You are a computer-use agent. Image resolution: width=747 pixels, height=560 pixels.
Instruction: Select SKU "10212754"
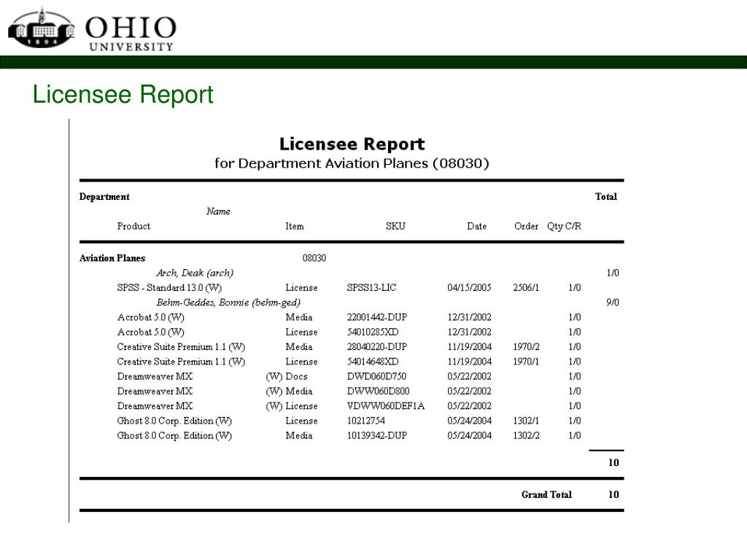(366, 421)
